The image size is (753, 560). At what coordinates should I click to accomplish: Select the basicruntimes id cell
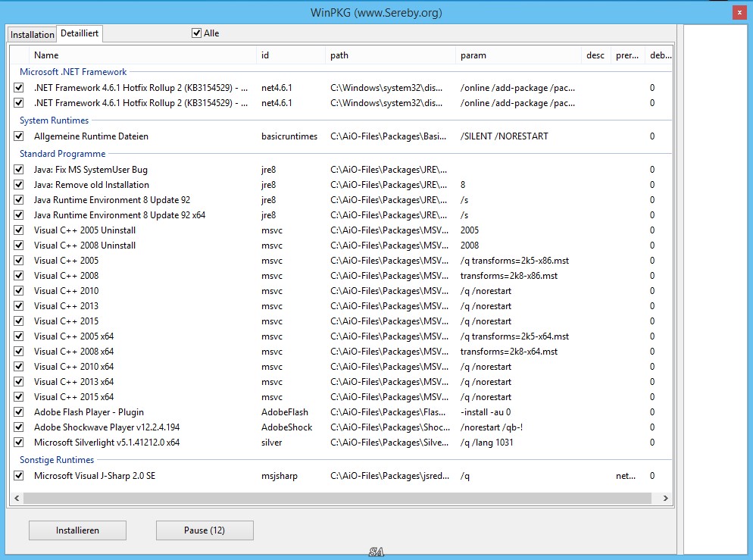289,136
